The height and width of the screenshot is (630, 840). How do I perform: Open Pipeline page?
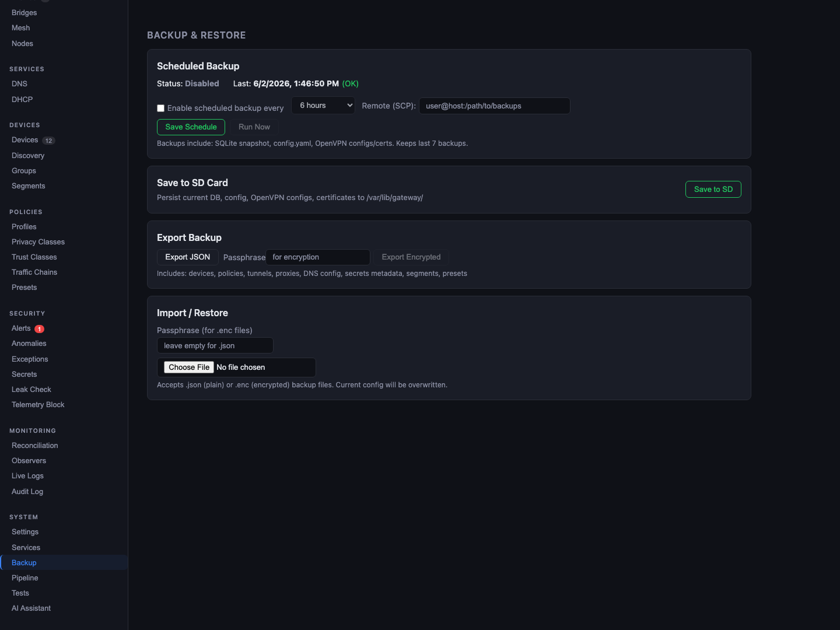pyautogui.click(x=25, y=578)
